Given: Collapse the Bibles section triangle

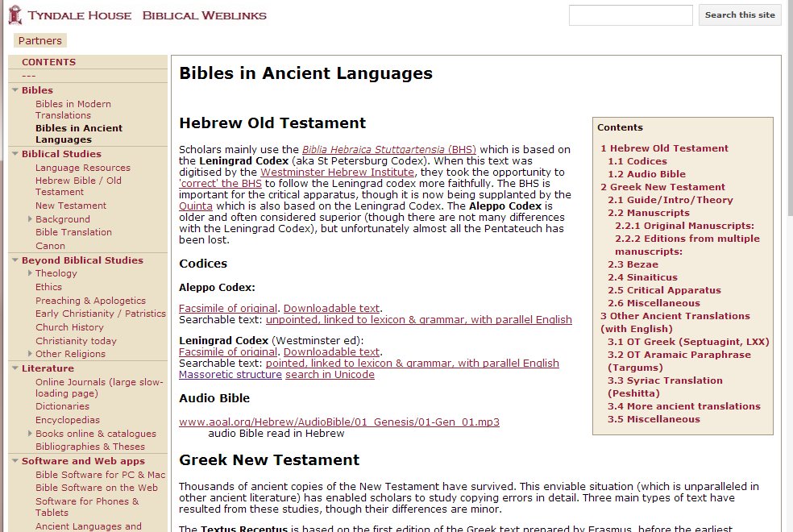Looking at the screenshot, I should point(15,90).
